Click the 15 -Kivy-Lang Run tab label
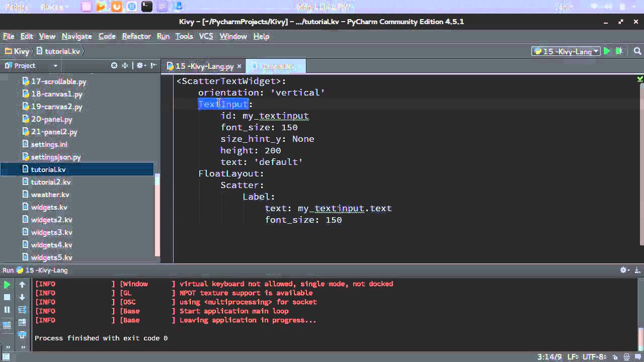644x362 pixels. tap(46, 270)
